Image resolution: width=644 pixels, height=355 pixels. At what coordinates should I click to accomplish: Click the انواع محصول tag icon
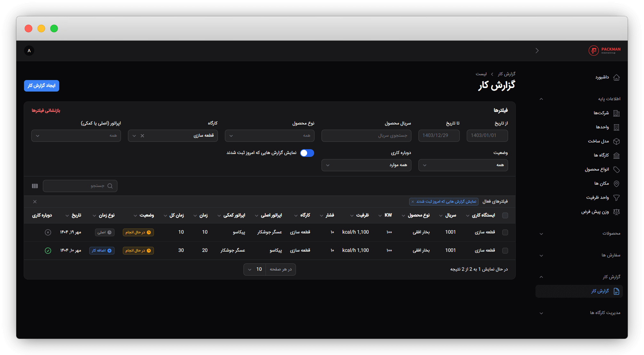616,169
